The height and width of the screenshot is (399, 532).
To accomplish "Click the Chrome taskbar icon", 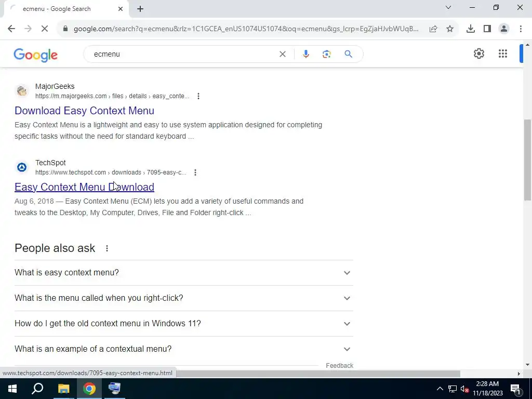I will pyautogui.click(x=89, y=389).
